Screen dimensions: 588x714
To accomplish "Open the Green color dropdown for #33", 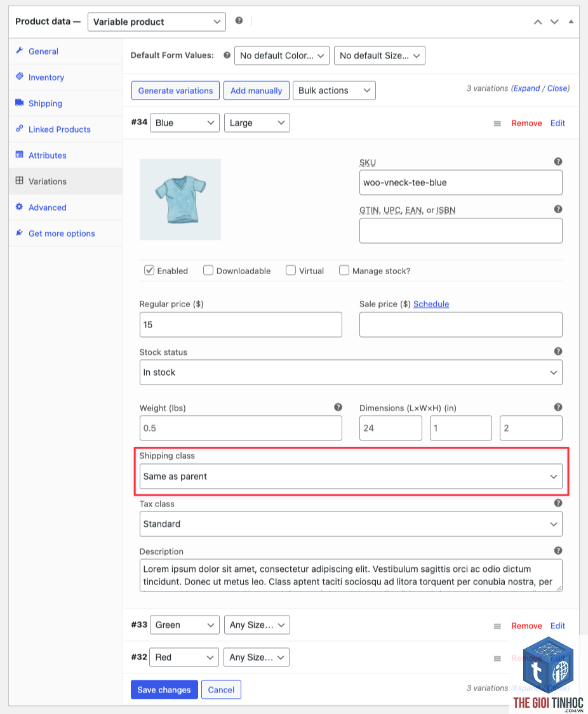I will pyautogui.click(x=184, y=625).
